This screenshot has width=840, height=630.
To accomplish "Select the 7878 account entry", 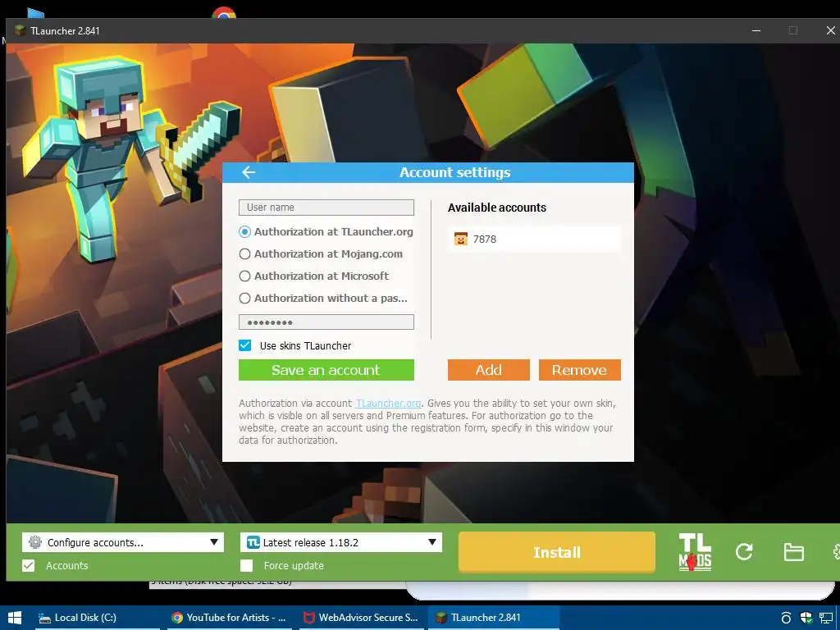I will point(535,239).
